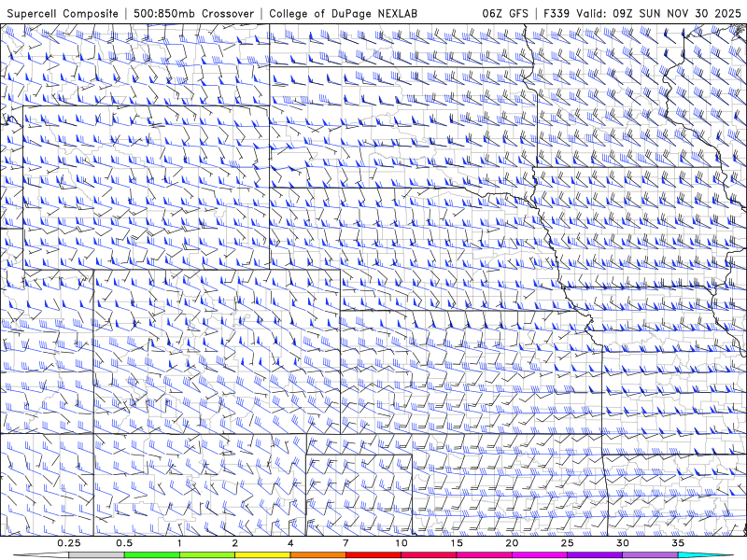This screenshot has height=560, width=747.
Task: Select the light purple color bar segment (30–35)
Action: pos(650,555)
